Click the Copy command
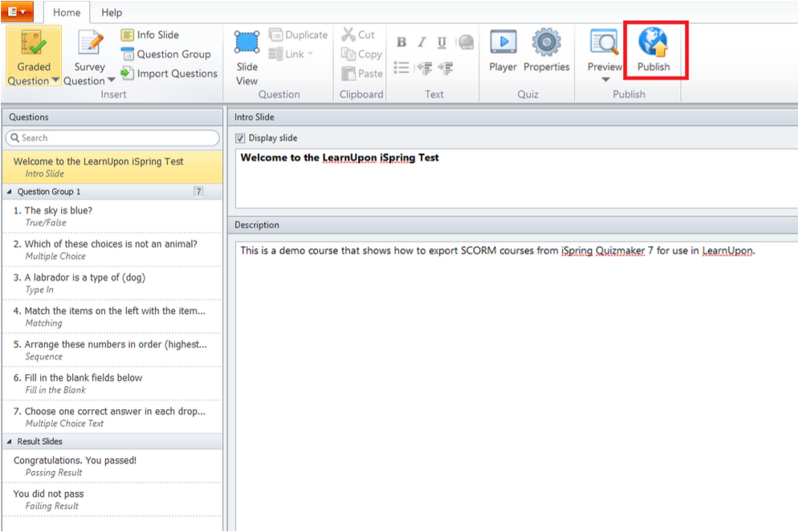 (x=361, y=54)
